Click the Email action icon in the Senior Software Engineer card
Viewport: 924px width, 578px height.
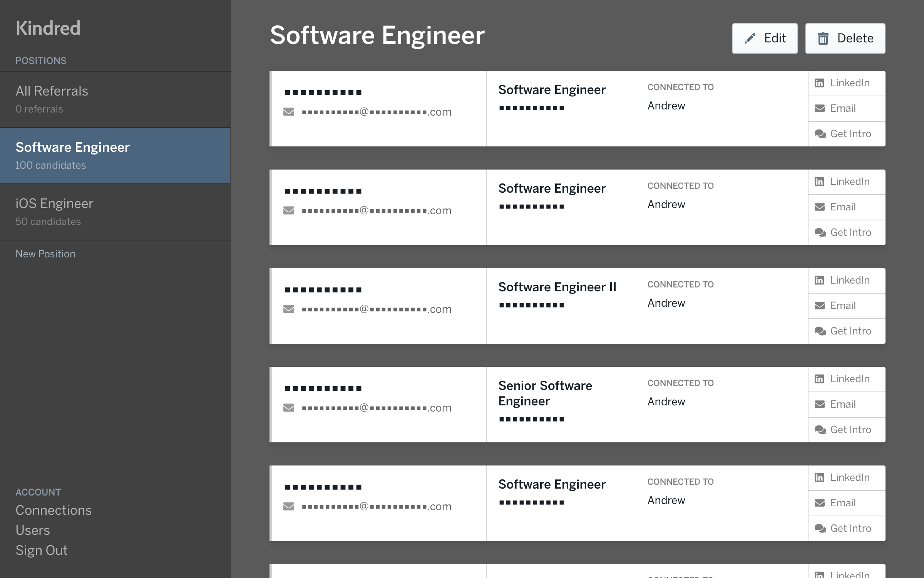820,404
